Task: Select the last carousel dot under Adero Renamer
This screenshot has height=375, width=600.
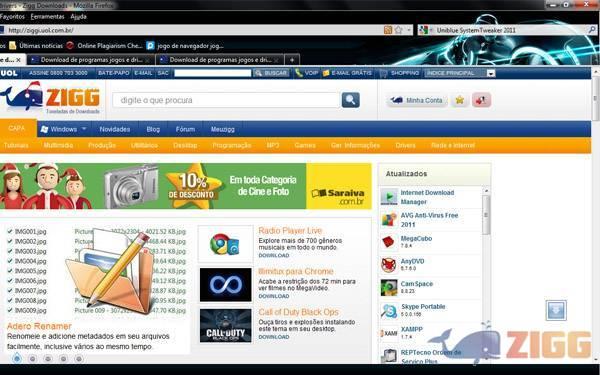Action: [79, 359]
